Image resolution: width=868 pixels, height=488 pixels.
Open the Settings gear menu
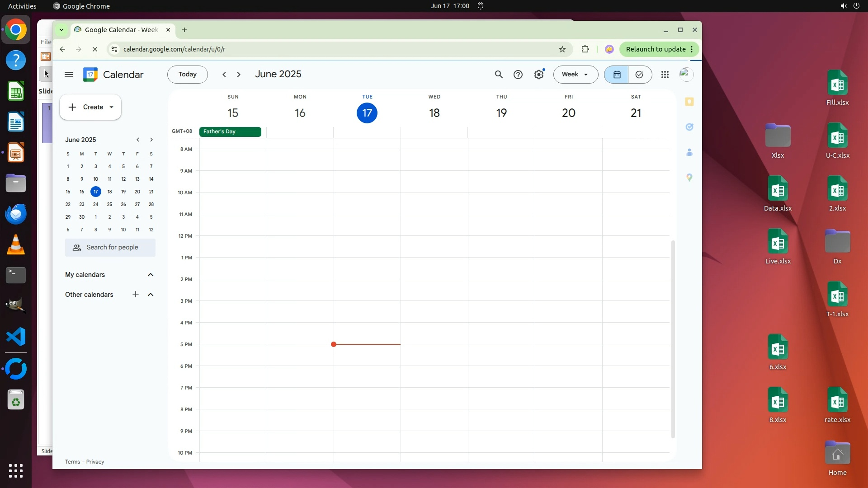[x=539, y=75]
